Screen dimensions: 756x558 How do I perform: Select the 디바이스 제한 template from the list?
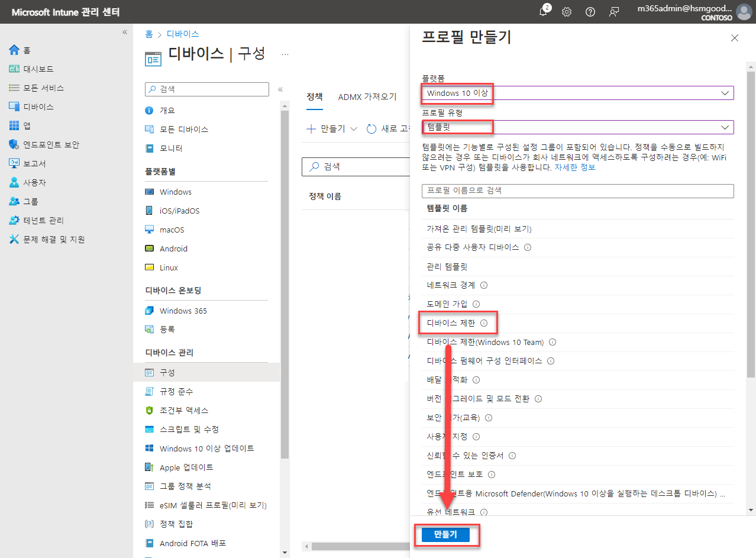point(451,322)
